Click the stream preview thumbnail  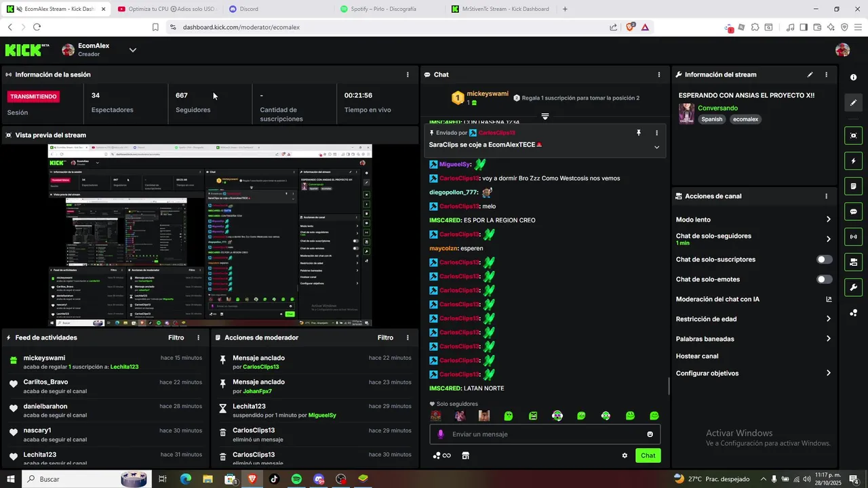click(210, 235)
